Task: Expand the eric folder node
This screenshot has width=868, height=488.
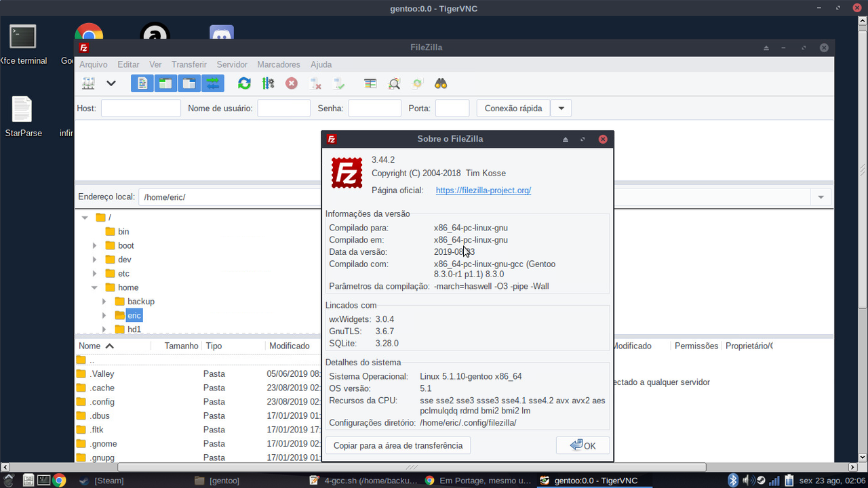Action: tap(104, 315)
